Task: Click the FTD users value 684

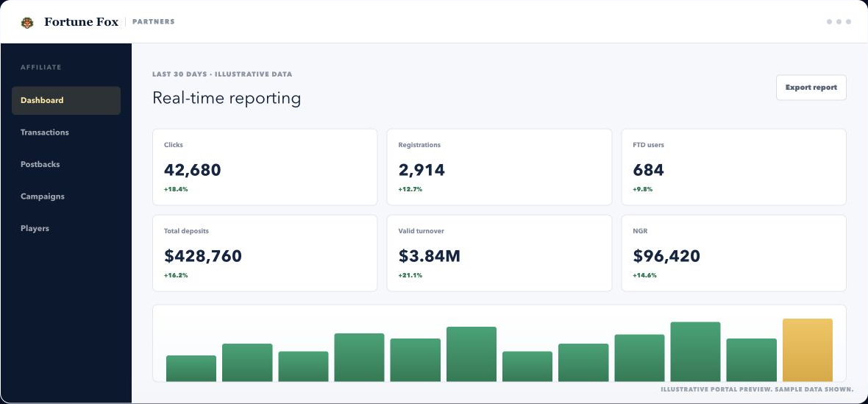Action: coord(648,170)
